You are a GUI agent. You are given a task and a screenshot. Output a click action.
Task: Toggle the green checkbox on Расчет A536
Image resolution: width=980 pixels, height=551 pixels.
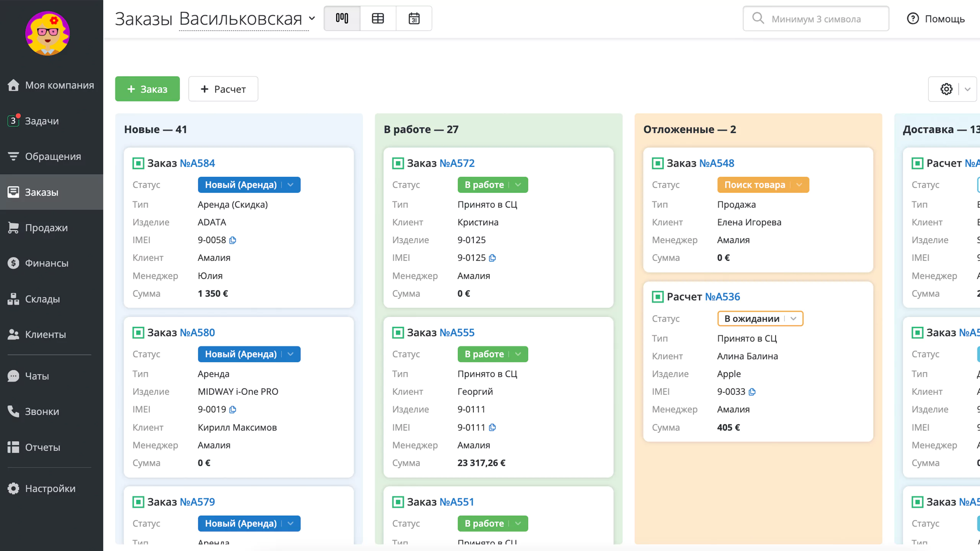click(x=658, y=297)
